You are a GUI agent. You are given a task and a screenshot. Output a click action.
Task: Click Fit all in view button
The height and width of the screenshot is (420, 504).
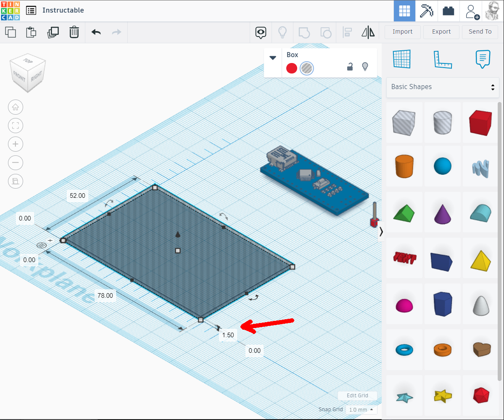pos(16,126)
